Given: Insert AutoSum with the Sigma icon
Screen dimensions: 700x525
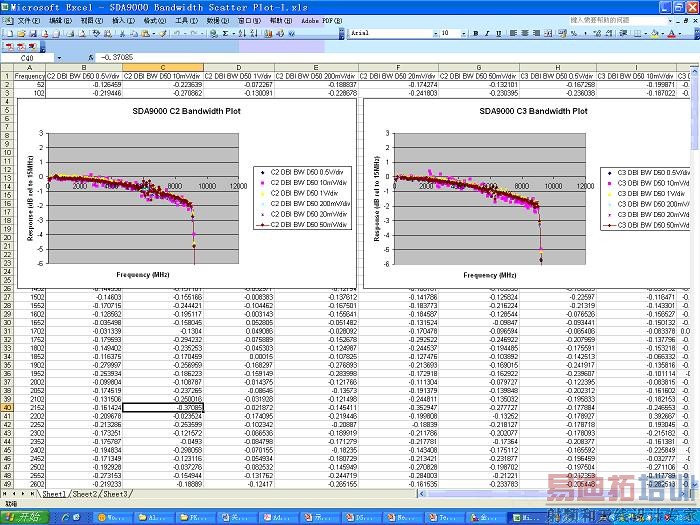Looking at the screenshot, I should [x=225, y=33].
